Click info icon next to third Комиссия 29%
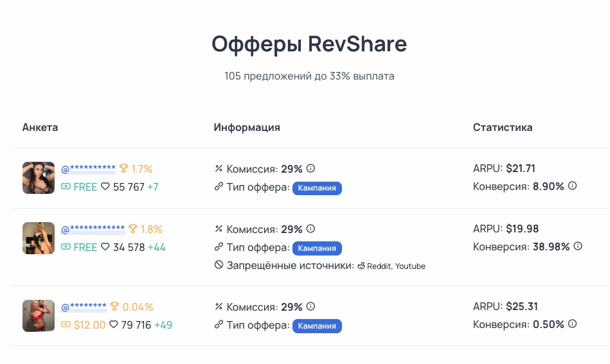 coord(310,306)
